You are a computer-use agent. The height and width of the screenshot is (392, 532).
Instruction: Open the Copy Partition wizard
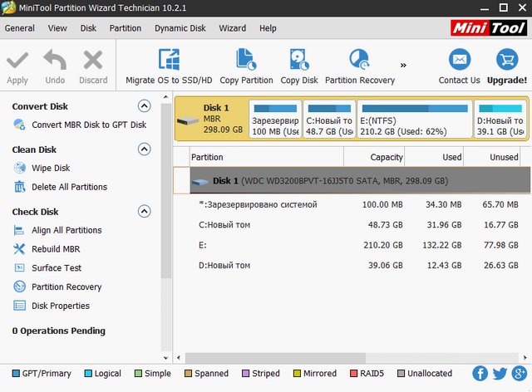point(246,61)
